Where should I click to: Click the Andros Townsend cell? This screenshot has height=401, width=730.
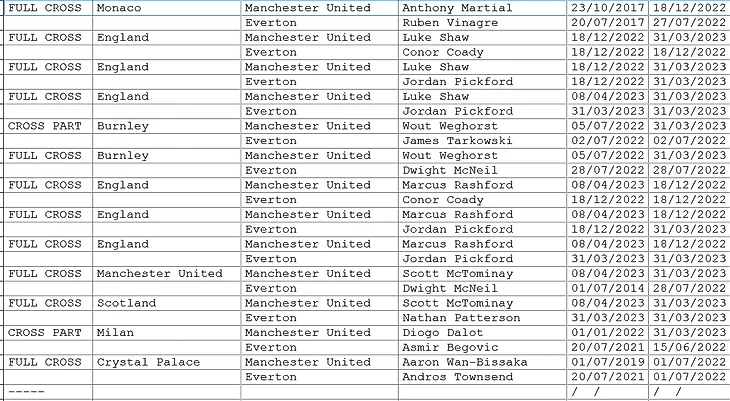[456, 377]
